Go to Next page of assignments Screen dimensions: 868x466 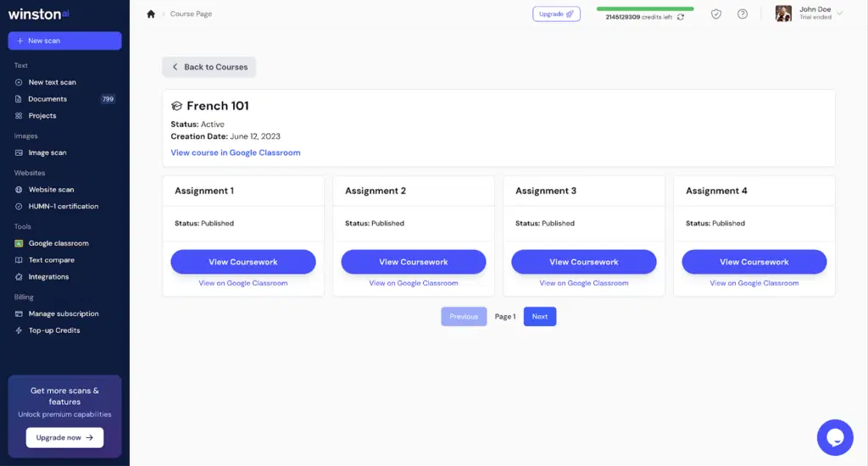tap(539, 316)
